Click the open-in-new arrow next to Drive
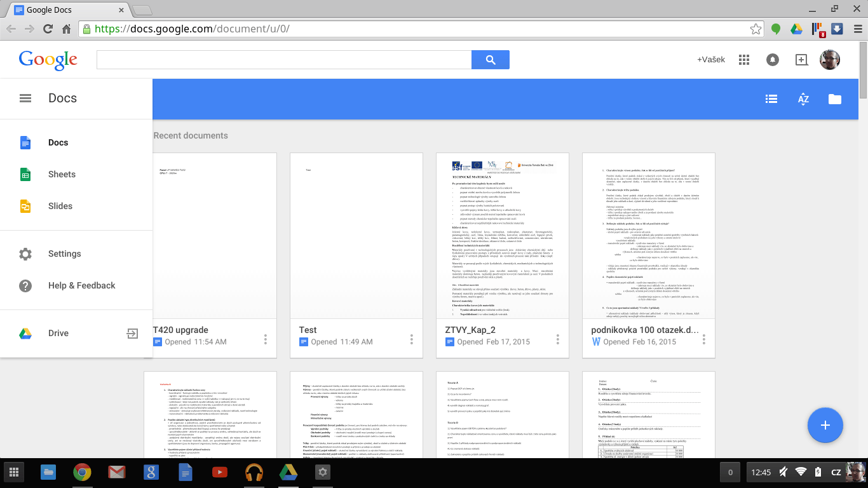Image resolution: width=868 pixels, height=488 pixels. (x=132, y=333)
